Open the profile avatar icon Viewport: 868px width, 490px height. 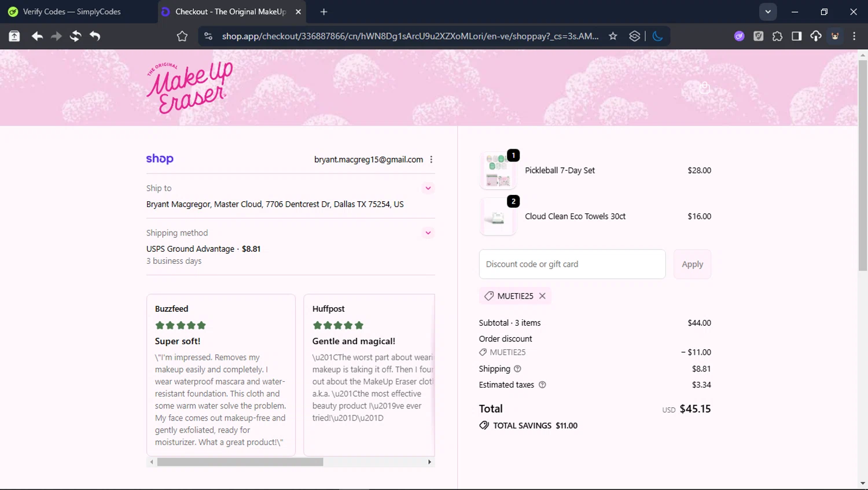pyautogui.click(x=835, y=36)
